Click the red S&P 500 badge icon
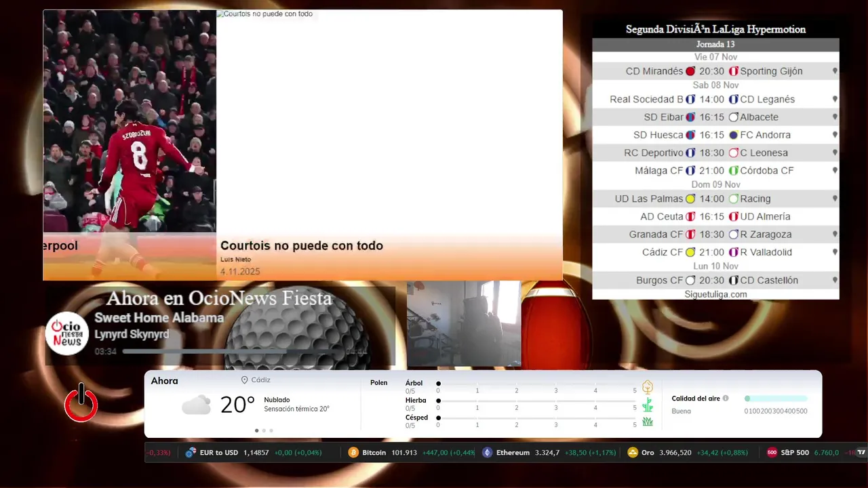The height and width of the screenshot is (488, 868). click(x=772, y=452)
